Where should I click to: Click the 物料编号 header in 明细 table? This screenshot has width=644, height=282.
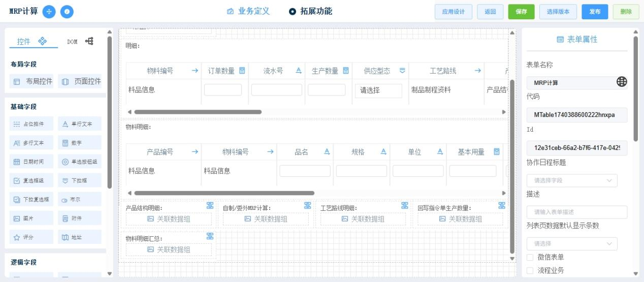pyautogui.click(x=160, y=71)
